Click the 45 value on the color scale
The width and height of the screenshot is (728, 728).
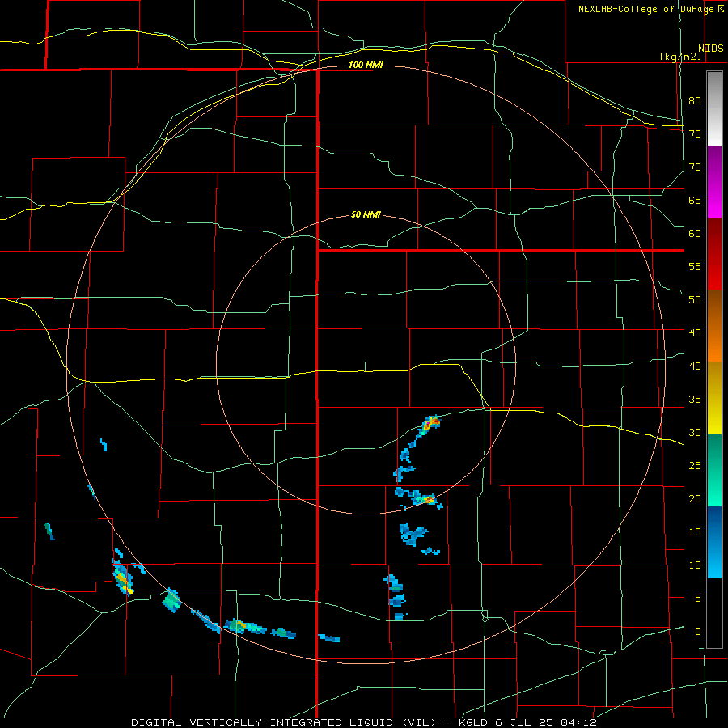click(695, 333)
